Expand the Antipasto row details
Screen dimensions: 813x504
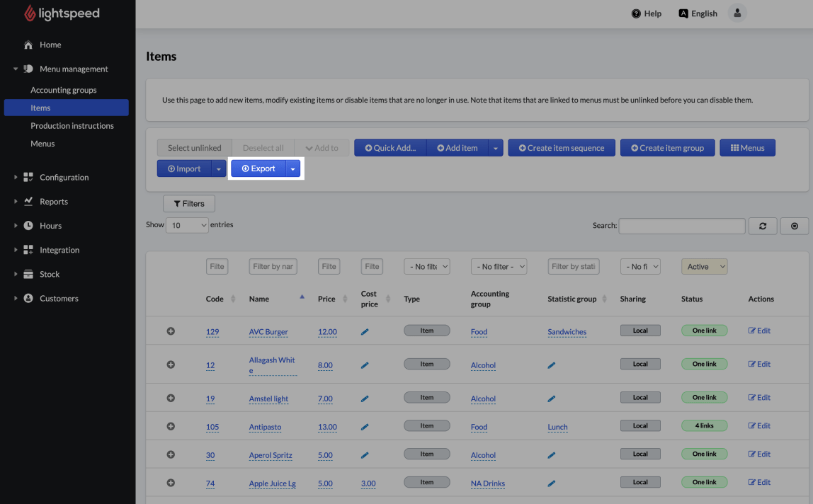tap(171, 426)
